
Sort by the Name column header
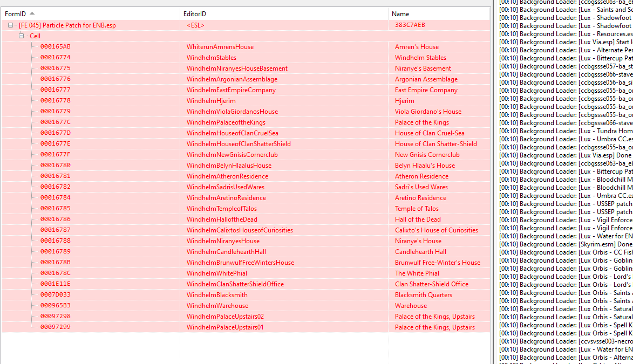coord(439,13)
